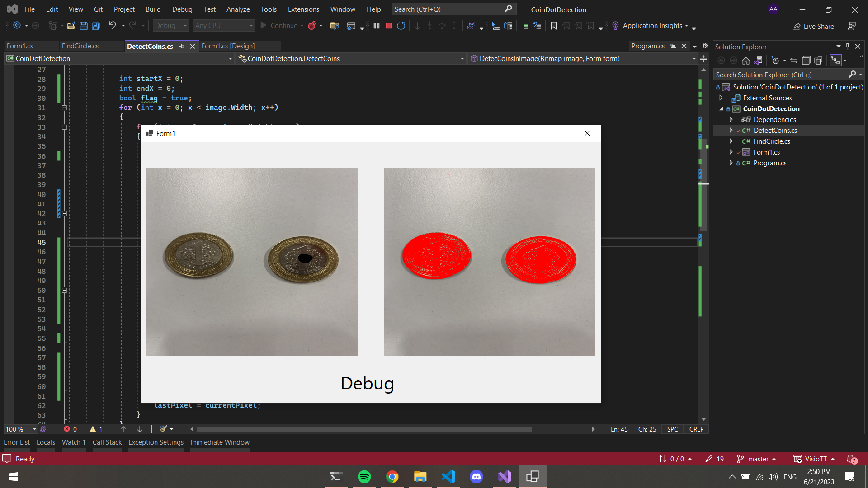
Task: Click the Collapse All icon in Solution Explorer
Action: click(806, 61)
